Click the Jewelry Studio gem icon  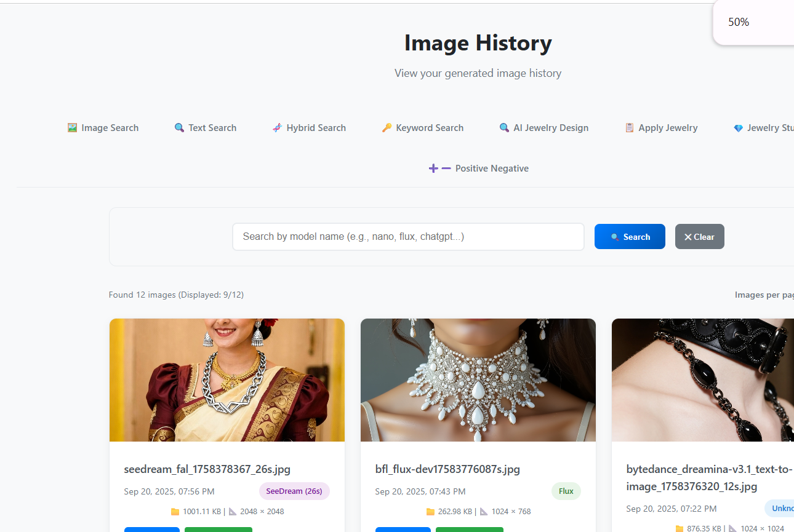pos(738,128)
